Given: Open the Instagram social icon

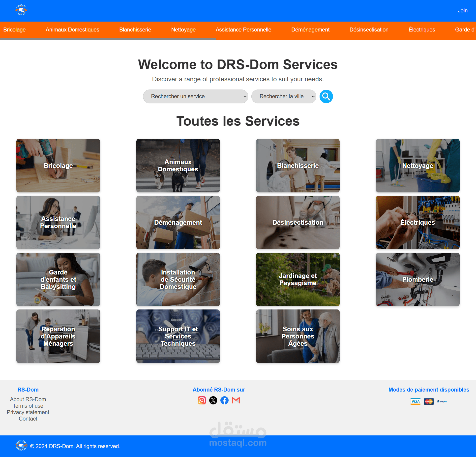Looking at the screenshot, I should (202, 400).
